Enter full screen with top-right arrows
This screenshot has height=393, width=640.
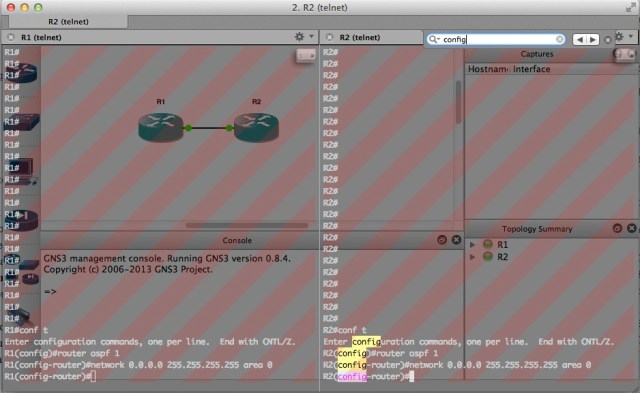pos(630,7)
